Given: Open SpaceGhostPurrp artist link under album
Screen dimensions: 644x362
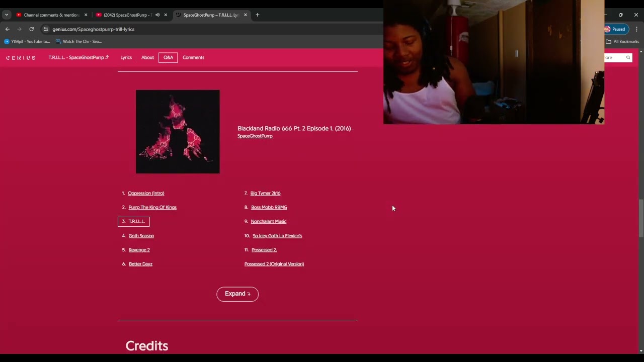Looking at the screenshot, I should 255,136.
